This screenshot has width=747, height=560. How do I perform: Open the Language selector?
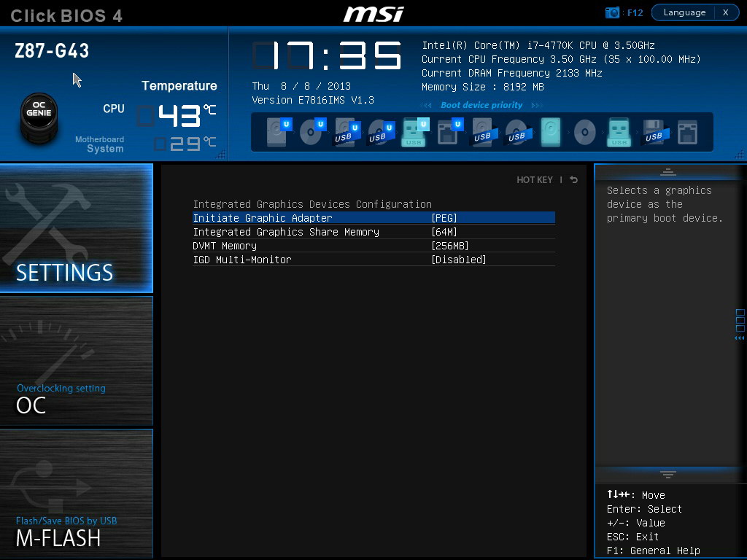(x=684, y=12)
